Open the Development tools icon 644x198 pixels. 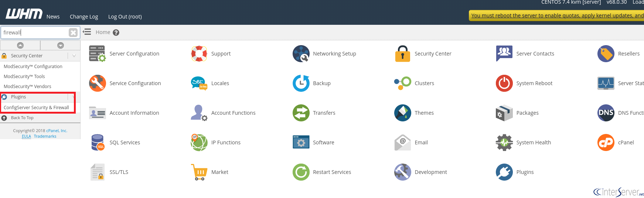click(x=403, y=172)
